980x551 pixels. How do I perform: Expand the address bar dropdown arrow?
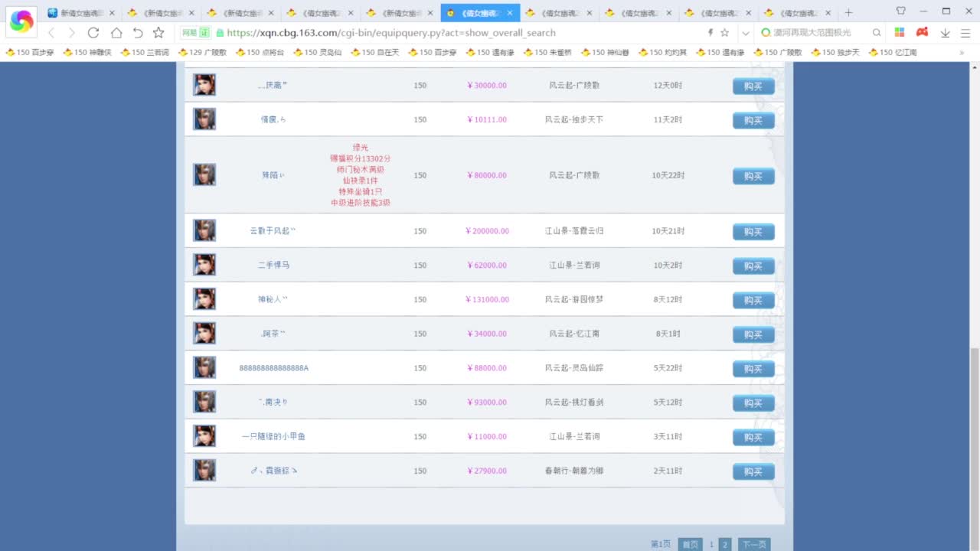(x=745, y=33)
